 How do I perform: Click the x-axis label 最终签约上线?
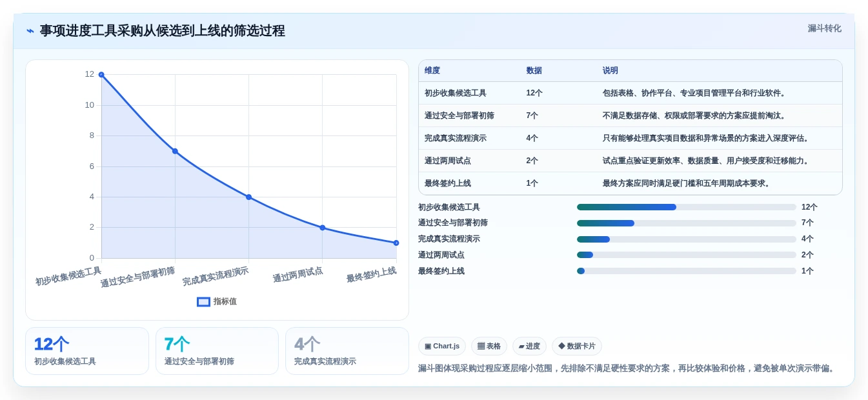[x=371, y=275]
